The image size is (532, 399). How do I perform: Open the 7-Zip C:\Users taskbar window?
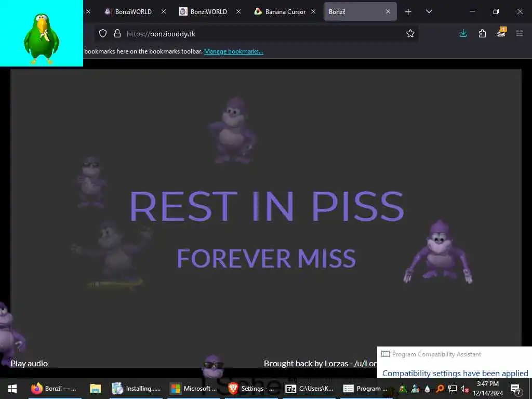click(x=309, y=389)
